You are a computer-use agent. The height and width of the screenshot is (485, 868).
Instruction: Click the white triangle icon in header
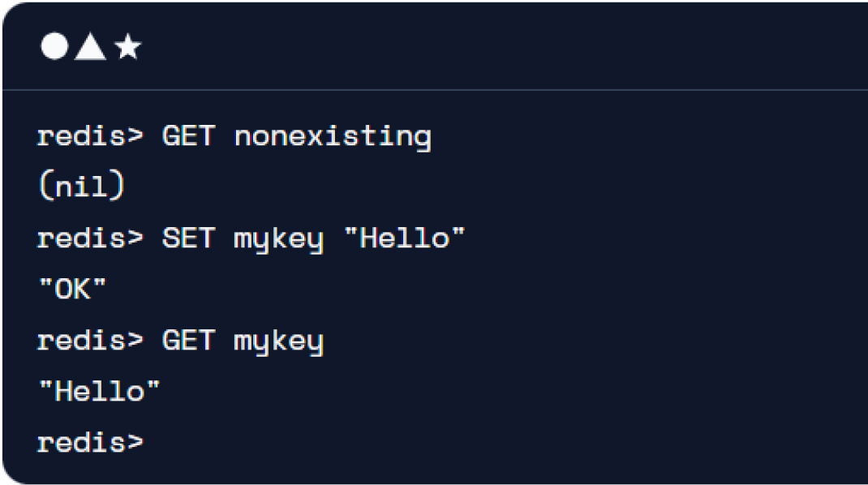[x=90, y=46]
